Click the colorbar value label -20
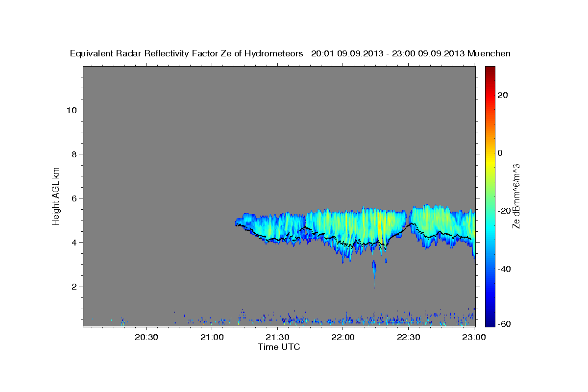Screen dimensions: 588x392 504,211
